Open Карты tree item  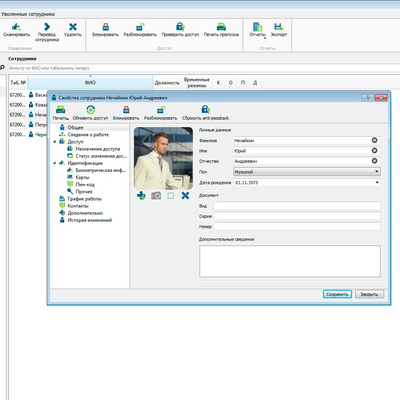[x=82, y=177]
